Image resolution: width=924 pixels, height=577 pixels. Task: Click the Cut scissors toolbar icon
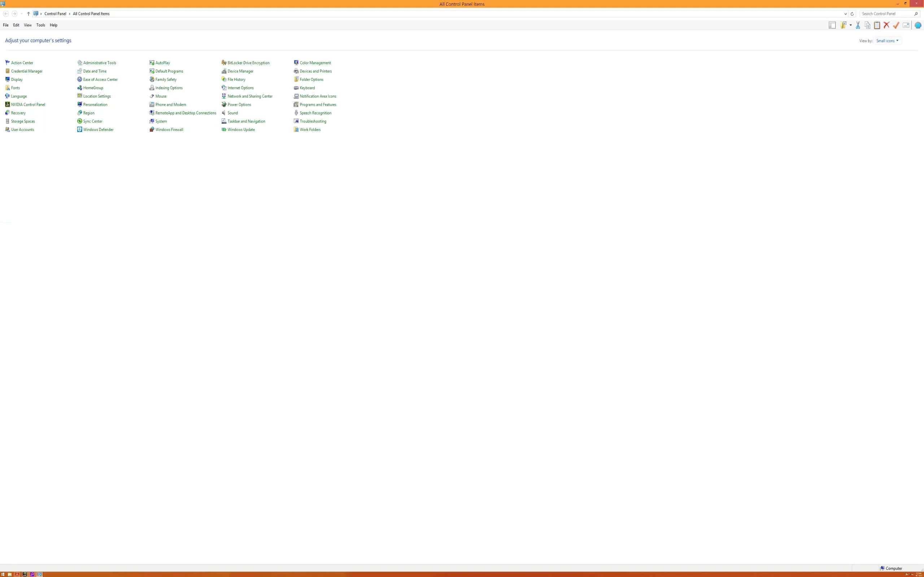pos(858,25)
